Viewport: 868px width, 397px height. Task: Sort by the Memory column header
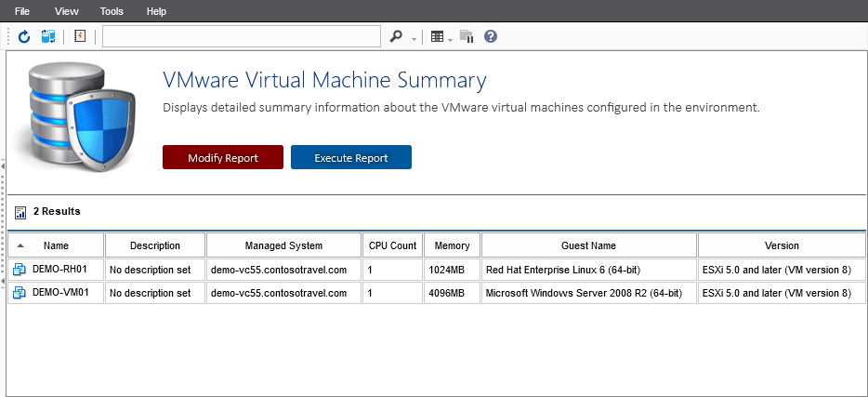click(453, 245)
